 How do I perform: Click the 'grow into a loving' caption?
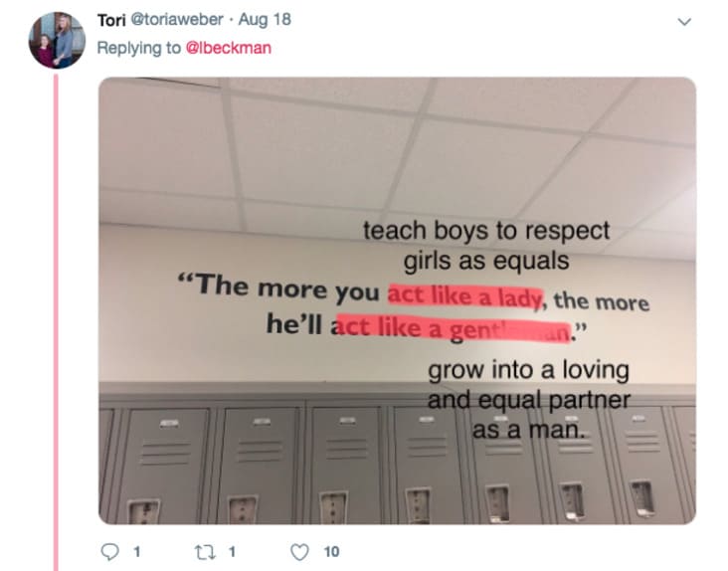click(x=528, y=370)
